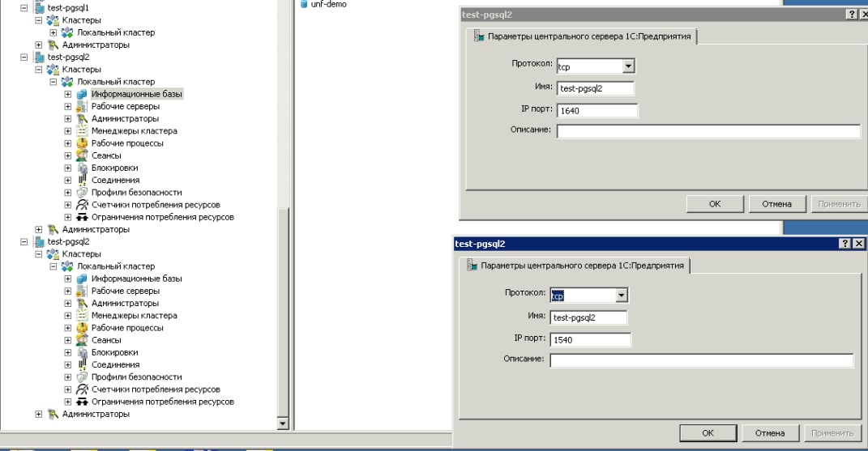Click Описание field in dialog with port 1640
868x451 pixels.
(708, 131)
